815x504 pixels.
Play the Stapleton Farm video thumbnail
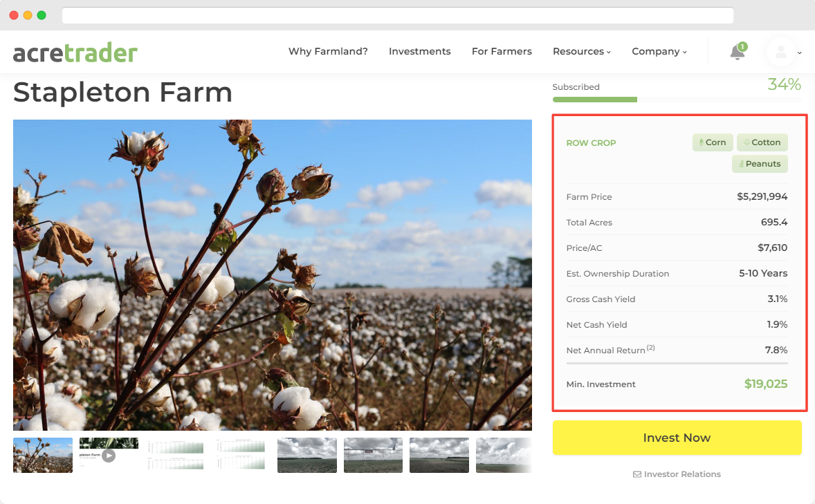pos(108,455)
